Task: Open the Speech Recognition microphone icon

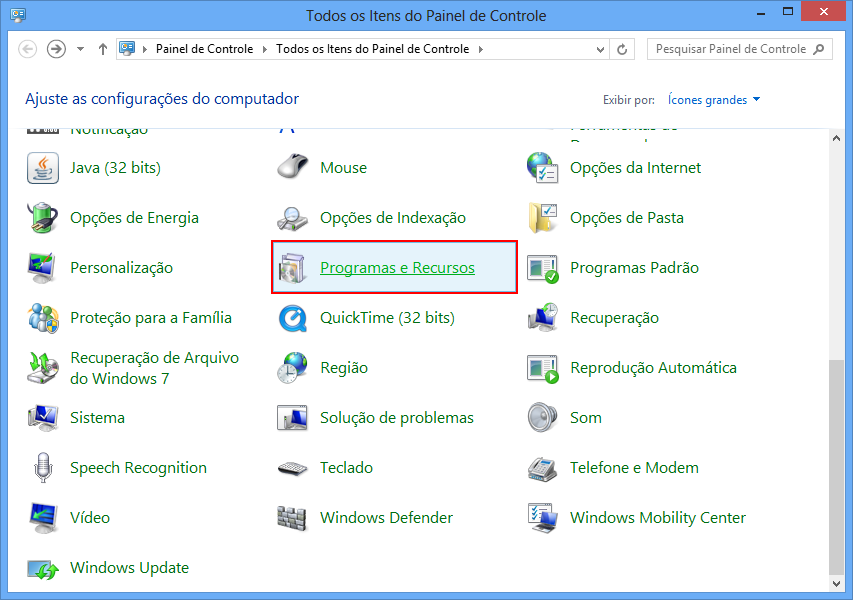Action: (43, 468)
